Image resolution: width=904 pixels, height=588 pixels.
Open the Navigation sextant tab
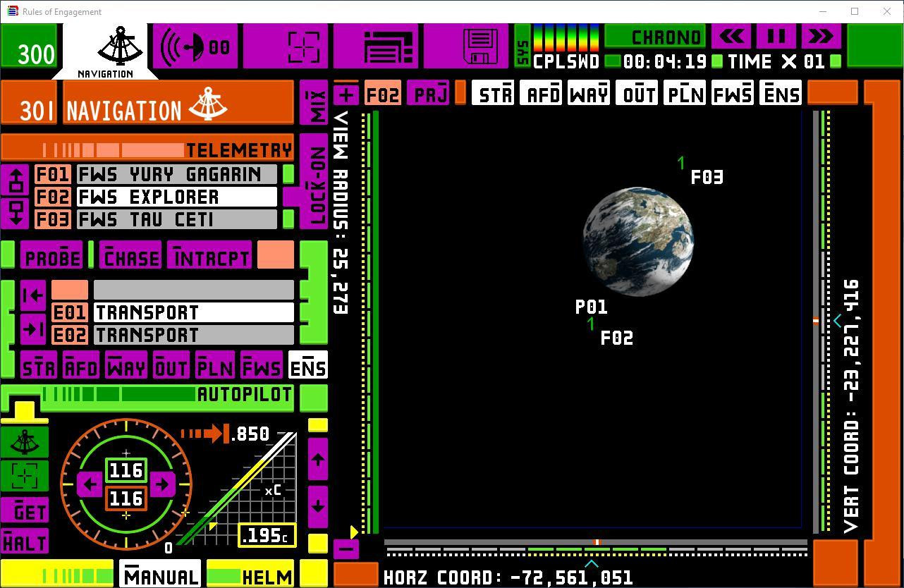[105, 51]
